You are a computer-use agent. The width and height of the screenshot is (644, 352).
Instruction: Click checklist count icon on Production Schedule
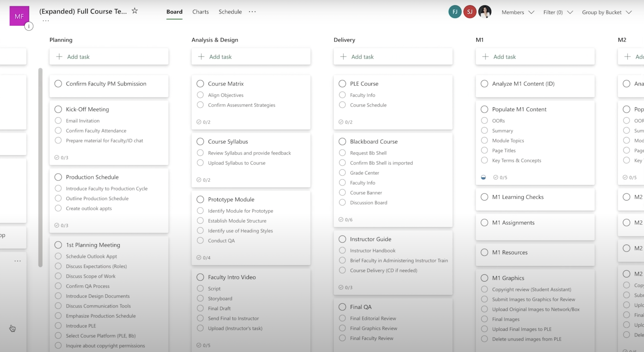click(x=57, y=225)
